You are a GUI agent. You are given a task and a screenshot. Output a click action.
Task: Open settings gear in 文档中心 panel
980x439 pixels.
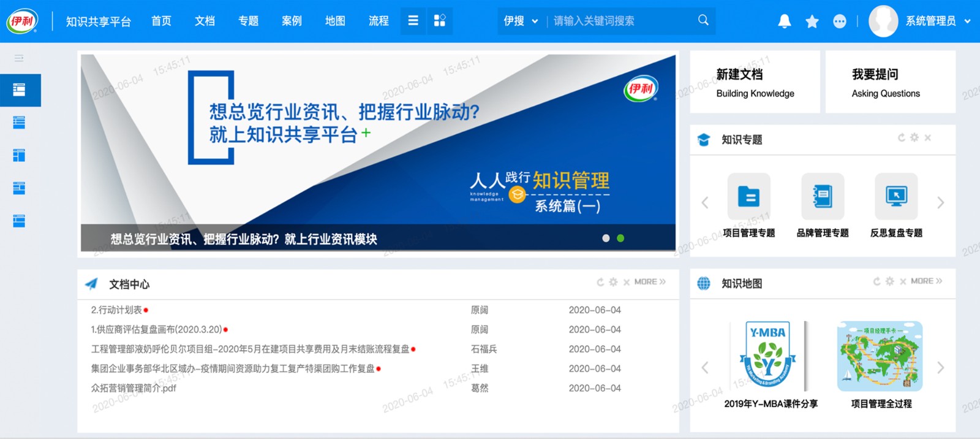(x=613, y=282)
